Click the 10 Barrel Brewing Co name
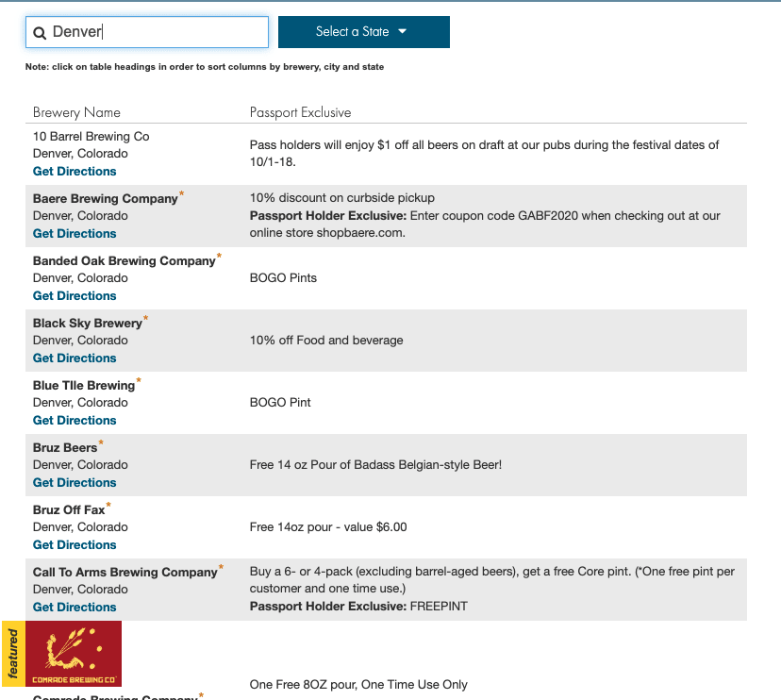Viewport: 781px width, 700px height. (91, 137)
